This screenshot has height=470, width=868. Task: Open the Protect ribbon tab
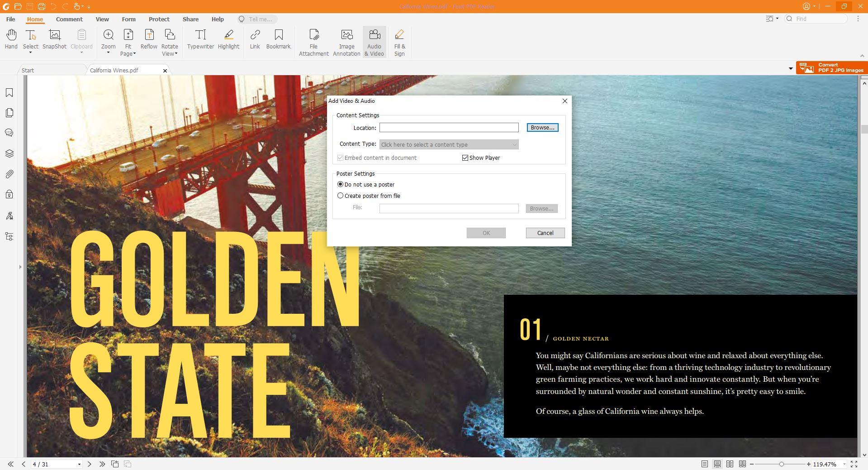[x=159, y=19]
